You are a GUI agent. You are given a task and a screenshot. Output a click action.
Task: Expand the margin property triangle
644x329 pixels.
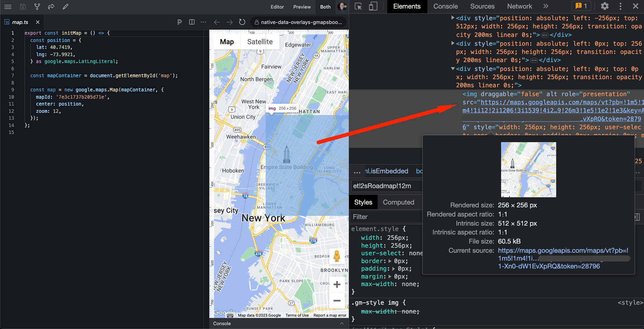click(x=390, y=277)
